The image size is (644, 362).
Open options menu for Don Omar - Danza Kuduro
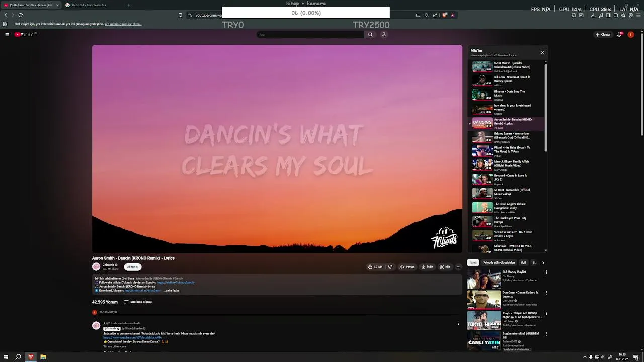point(546,293)
